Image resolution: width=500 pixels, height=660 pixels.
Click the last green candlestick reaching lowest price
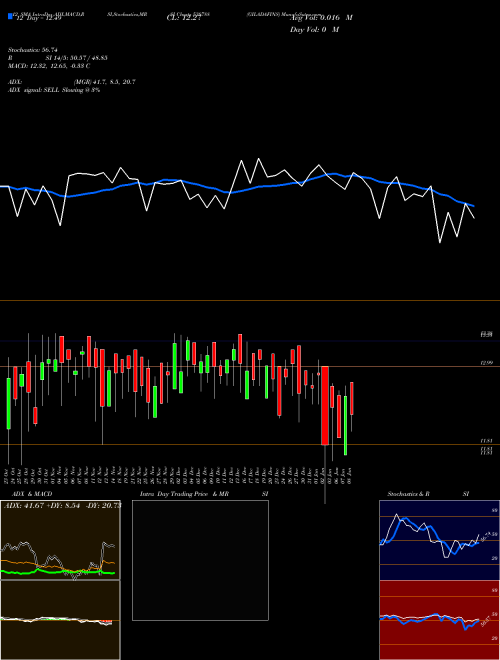[x=346, y=425]
